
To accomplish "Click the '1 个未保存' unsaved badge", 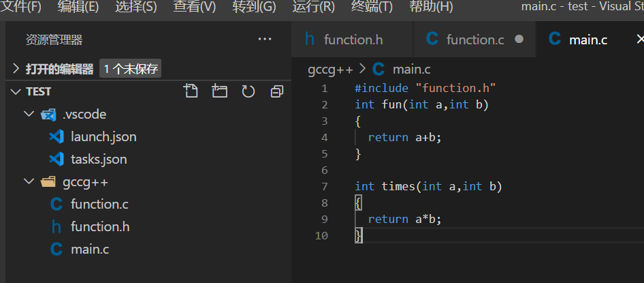I will (x=131, y=69).
